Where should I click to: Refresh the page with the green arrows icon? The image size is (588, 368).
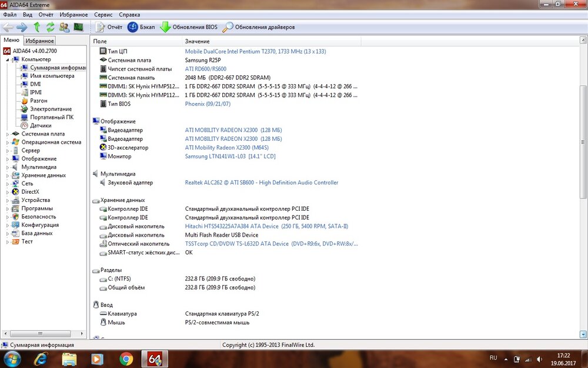(x=50, y=27)
